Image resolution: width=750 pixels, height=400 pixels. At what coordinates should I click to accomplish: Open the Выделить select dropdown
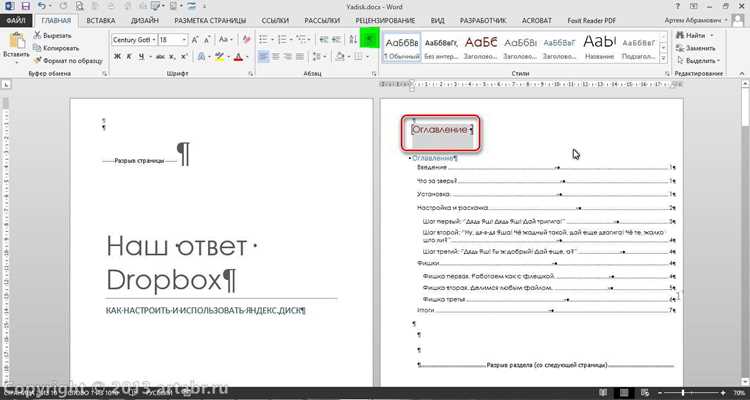tap(697, 61)
